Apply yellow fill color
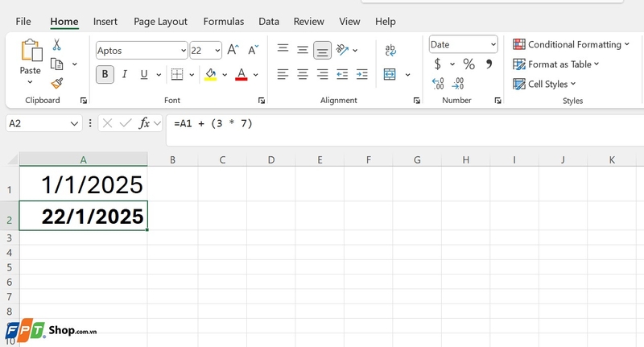Image resolution: width=644 pixels, height=347 pixels. coord(211,74)
